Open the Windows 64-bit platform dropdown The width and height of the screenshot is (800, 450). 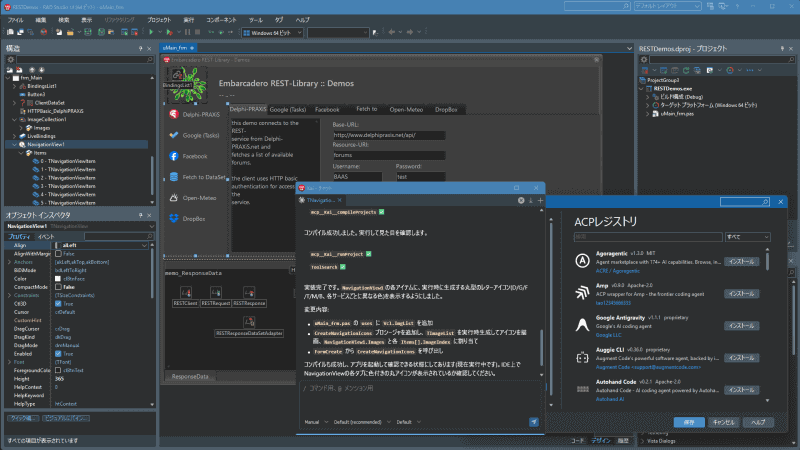pos(299,33)
